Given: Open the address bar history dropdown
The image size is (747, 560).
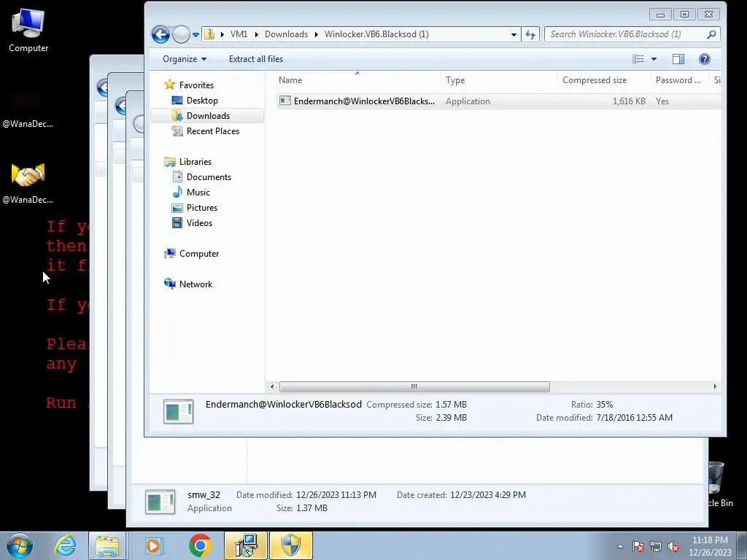Looking at the screenshot, I should (514, 34).
